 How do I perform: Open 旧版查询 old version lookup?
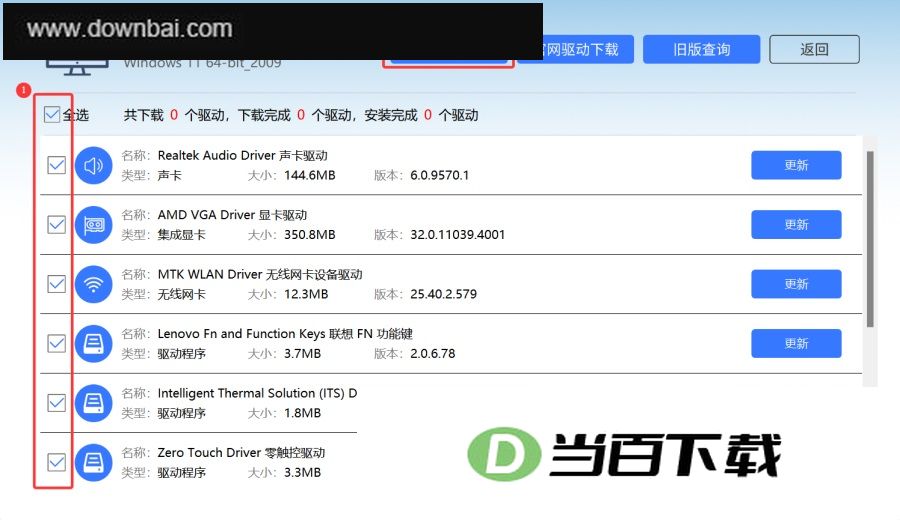(x=701, y=49)
